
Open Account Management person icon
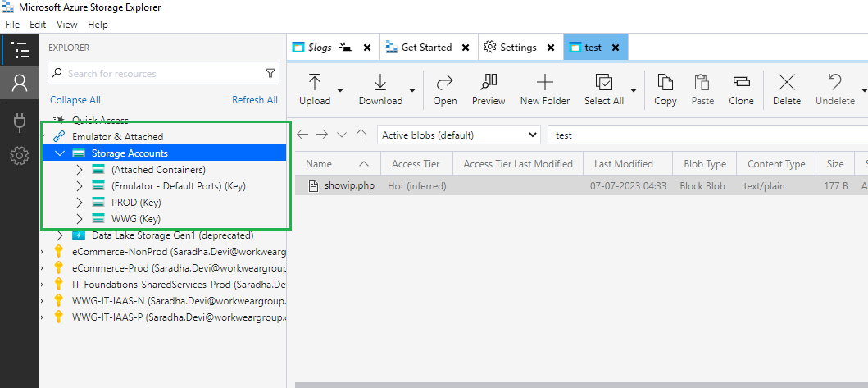click(x=20, y=84)
